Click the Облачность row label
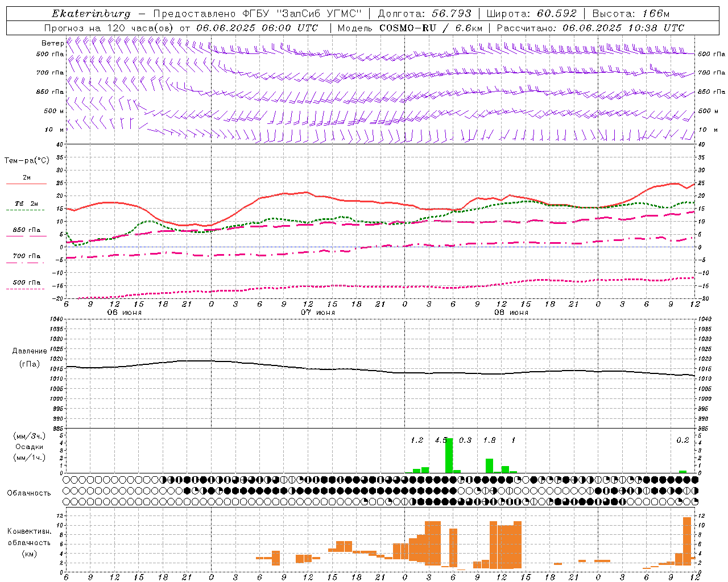The image size is (728, 582). 29,493
